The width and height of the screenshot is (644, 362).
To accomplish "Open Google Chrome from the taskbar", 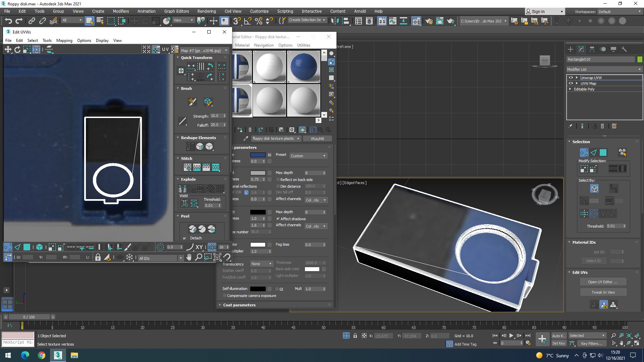I will (41, 355).
